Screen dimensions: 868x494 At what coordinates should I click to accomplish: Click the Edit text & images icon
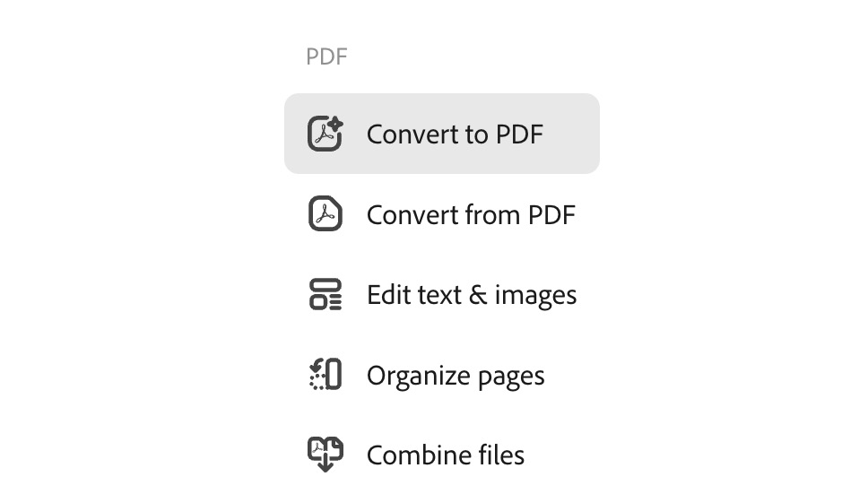[x=325, y=294]
